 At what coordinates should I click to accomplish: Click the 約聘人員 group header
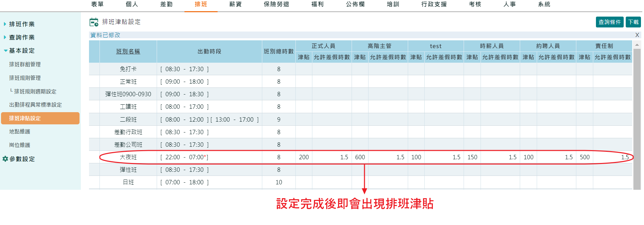(548, 46)
